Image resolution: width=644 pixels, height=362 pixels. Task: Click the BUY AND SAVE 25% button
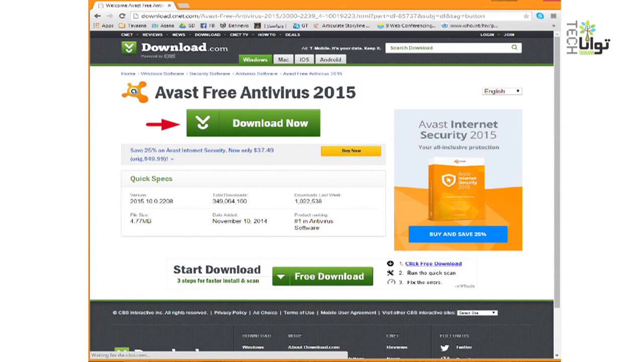tap(458, 234)
